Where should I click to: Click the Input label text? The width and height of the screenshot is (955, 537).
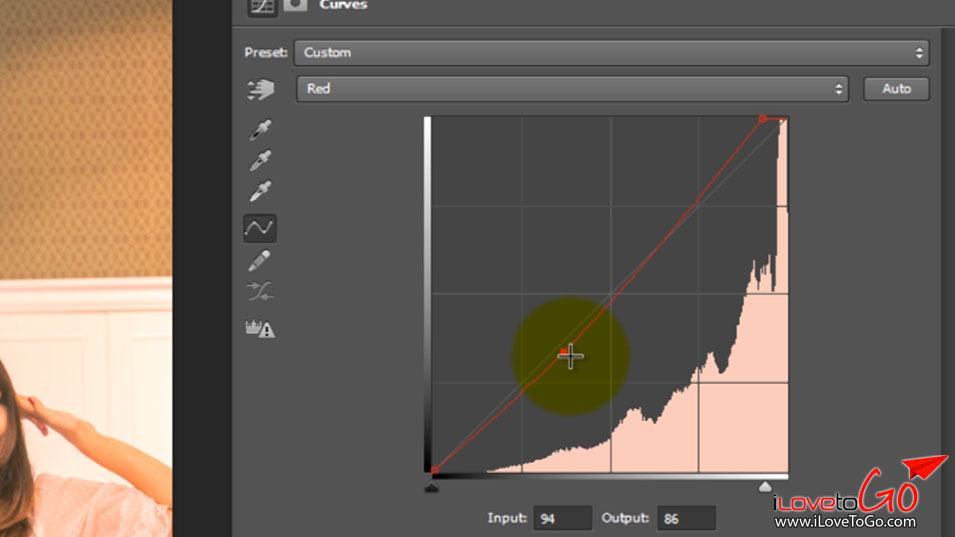[x=507, y=518]
